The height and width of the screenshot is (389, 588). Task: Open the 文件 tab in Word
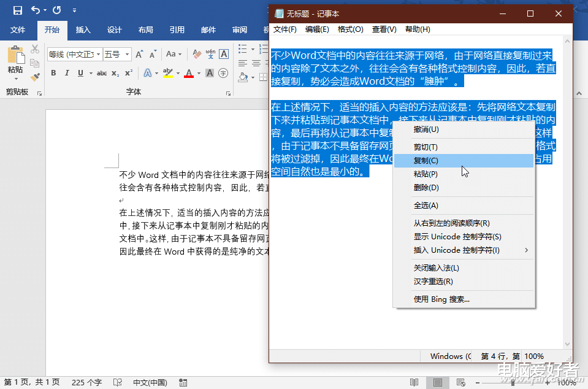(x=18, y=30)
